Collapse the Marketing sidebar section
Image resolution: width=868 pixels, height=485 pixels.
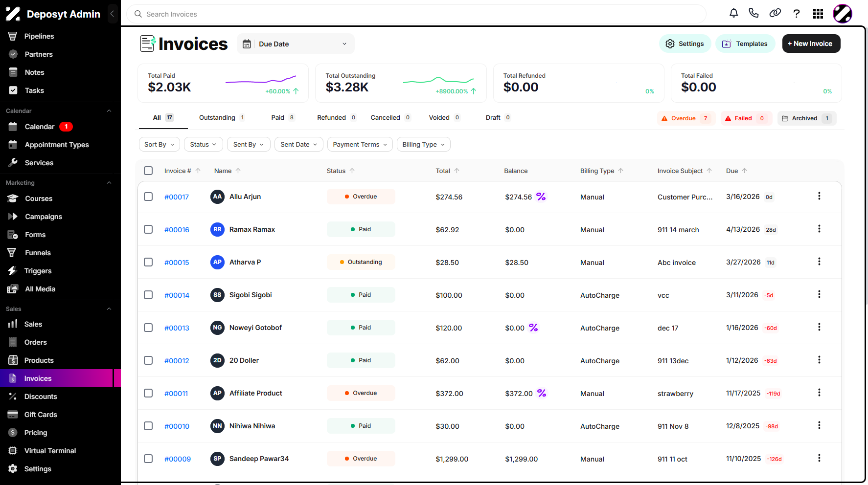109,183
